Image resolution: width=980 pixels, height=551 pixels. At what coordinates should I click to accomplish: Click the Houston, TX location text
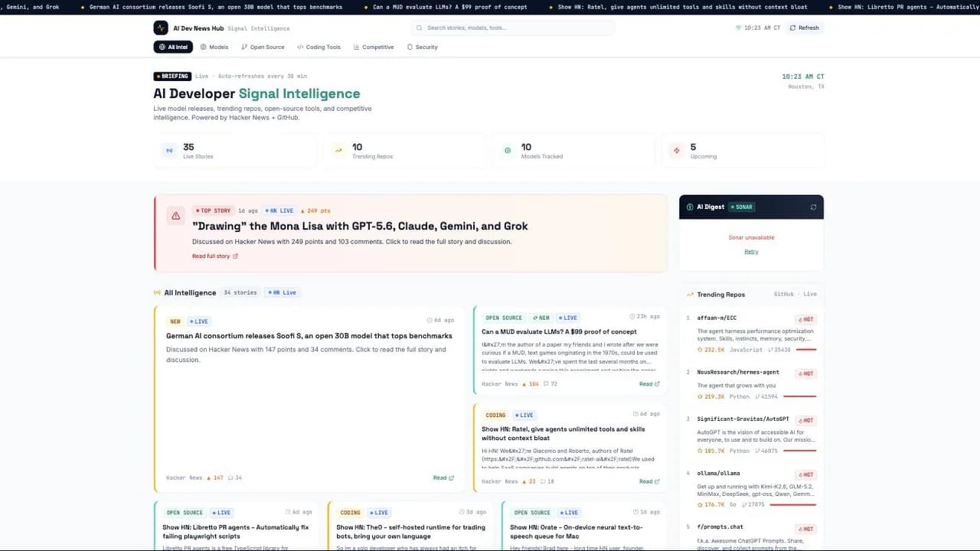tap(806, 86)
